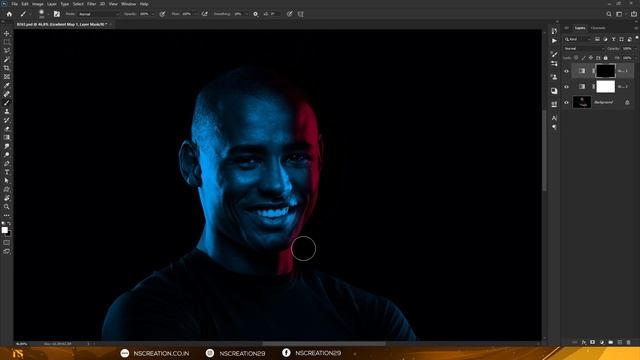The image size is (640, 360).
Task: Open the layer blend mode dropdown
Action: pos(583,49)
